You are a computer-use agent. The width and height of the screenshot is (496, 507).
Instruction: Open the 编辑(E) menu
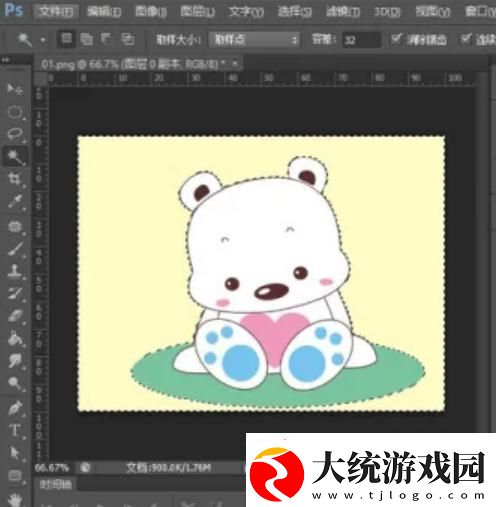point(104,12)
